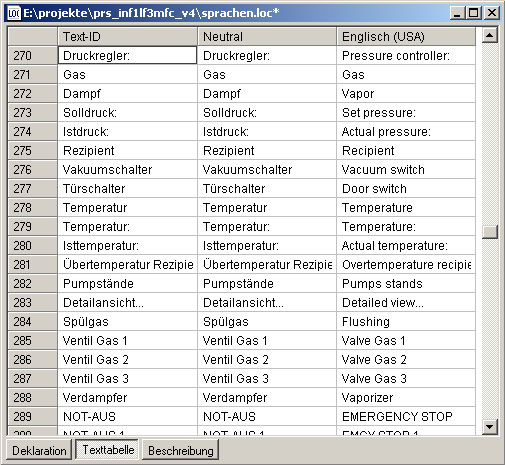Image resolution: width=505 pixels, height=465 pixels.
Task: Click the vertical scrollbar thumb
Action: click(490, 232)
